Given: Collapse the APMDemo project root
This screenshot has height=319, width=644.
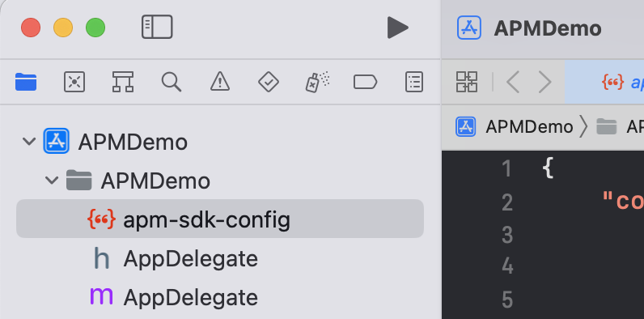Looking at the screenshot, I should (x=29, y=142).
